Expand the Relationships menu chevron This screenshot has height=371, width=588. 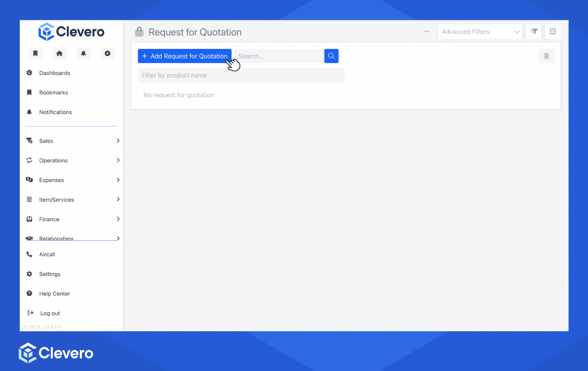tap(118, 238)
